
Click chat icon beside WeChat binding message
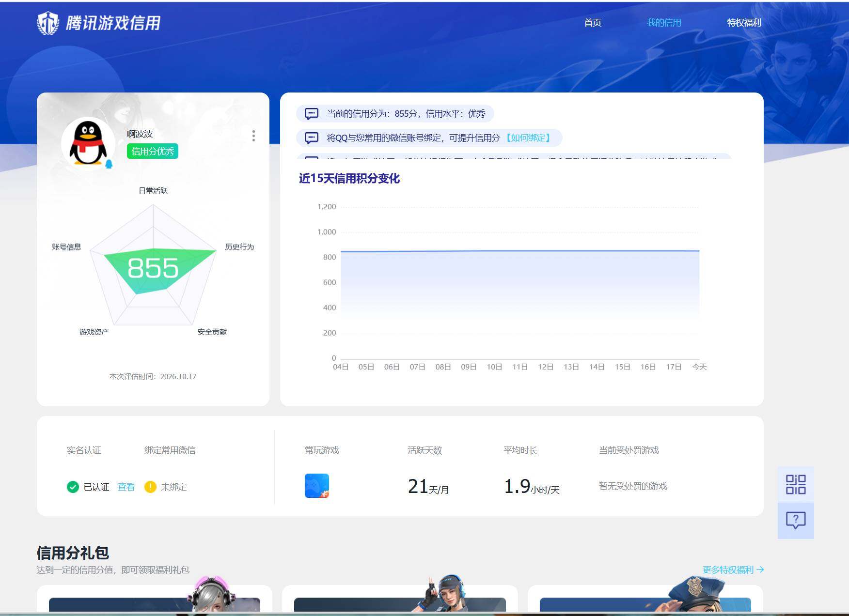tap(311, 138)
